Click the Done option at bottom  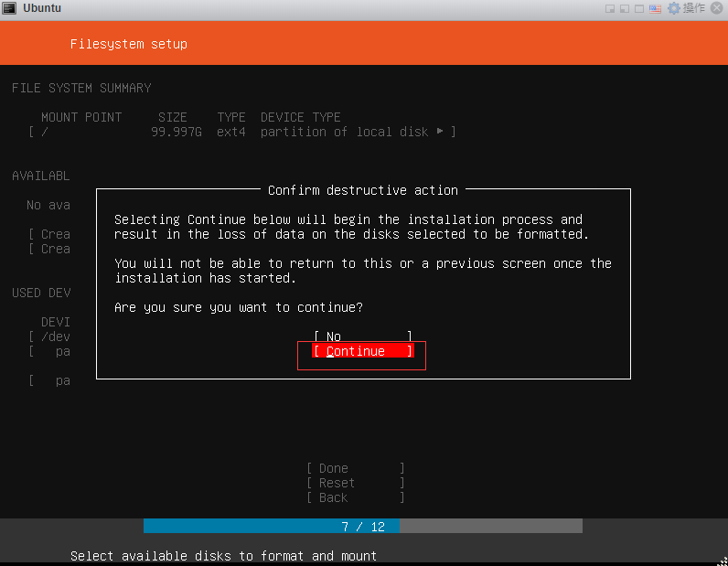pyautogui.click(x=356, y=468)
